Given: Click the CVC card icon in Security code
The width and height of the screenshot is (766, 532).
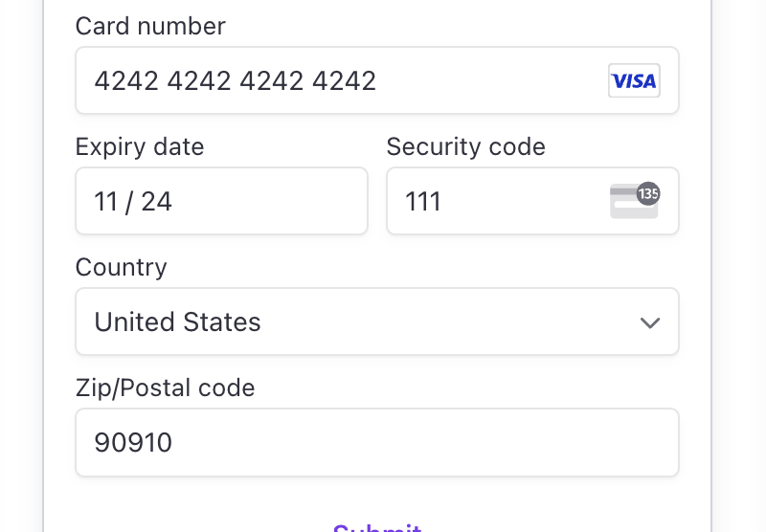Looking at the screenshot, I should (x=632, y=203).
